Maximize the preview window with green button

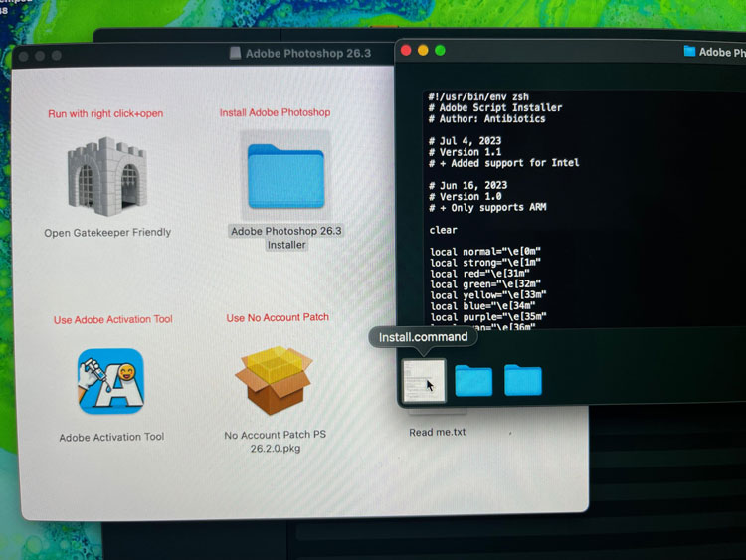tap(440, 50)
